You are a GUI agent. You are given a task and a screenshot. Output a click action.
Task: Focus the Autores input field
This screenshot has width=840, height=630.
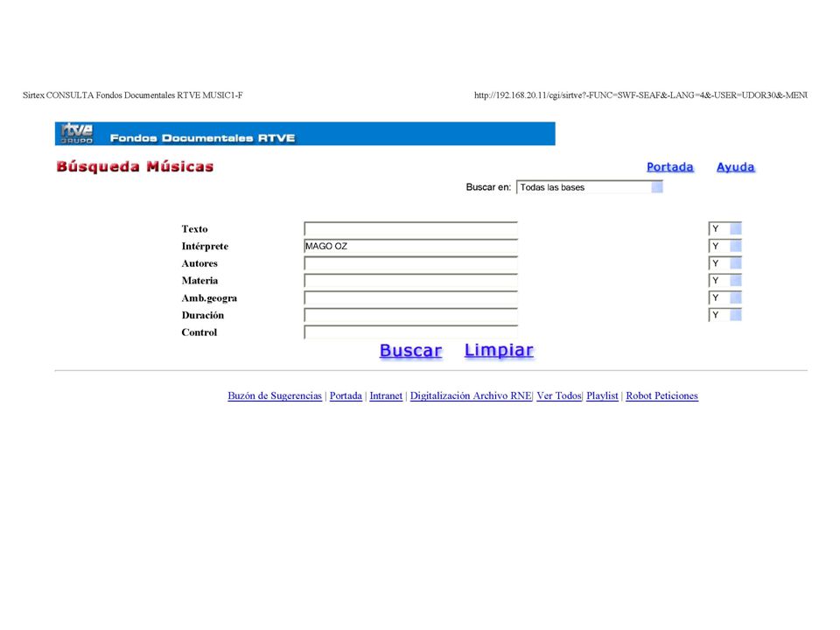click(x=411, y=263)
